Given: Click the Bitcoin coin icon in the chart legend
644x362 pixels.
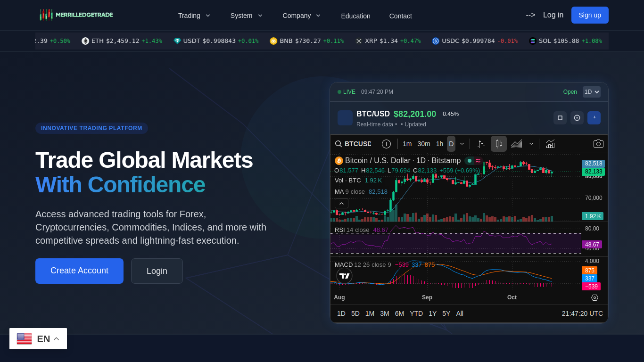Looking at the screenshot, I should [x=339, y=161].
